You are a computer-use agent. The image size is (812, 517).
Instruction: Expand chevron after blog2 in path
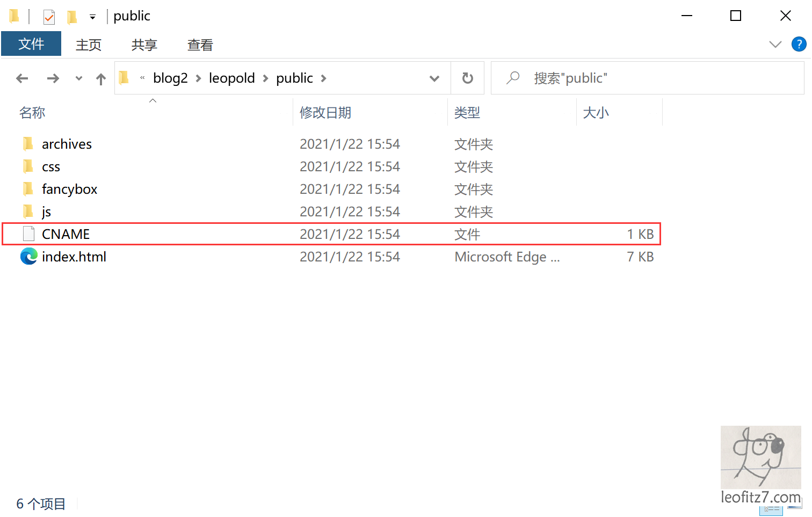point(198,78)
